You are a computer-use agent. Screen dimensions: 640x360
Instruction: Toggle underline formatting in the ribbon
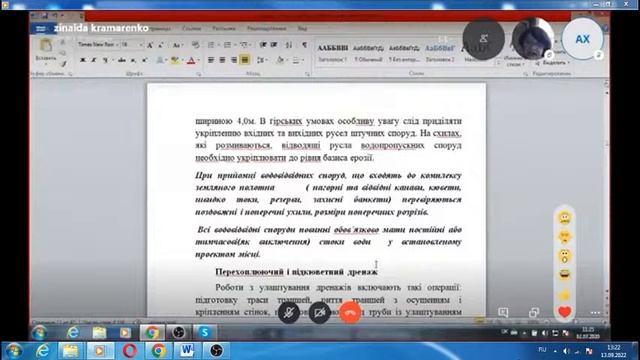click(x=105, y=60)
